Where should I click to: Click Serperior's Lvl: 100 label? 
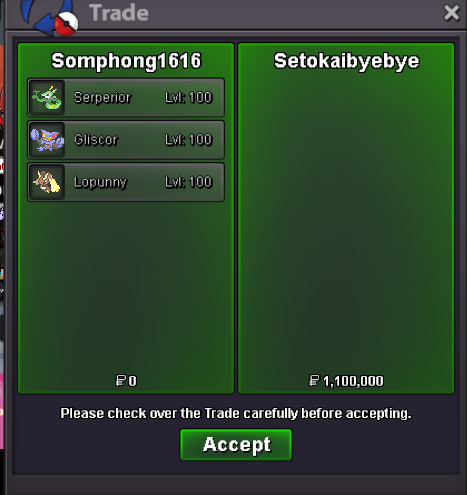189,98
